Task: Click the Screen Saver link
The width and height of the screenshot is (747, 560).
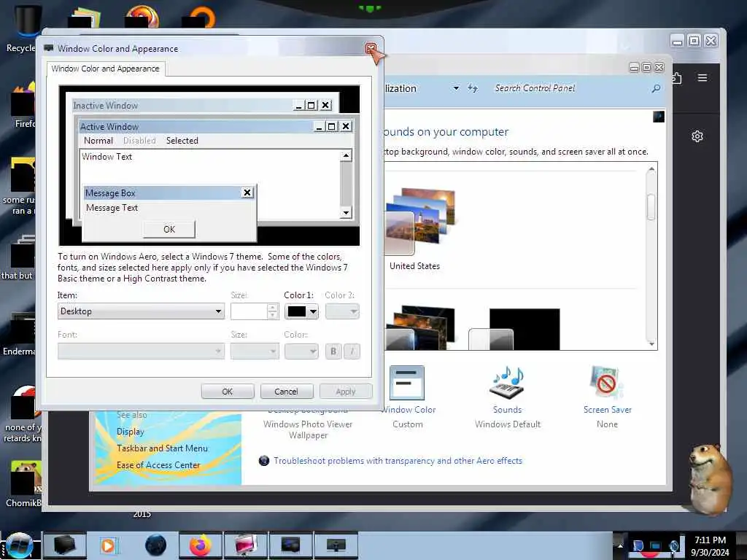Action: click(x=608, y=410)
